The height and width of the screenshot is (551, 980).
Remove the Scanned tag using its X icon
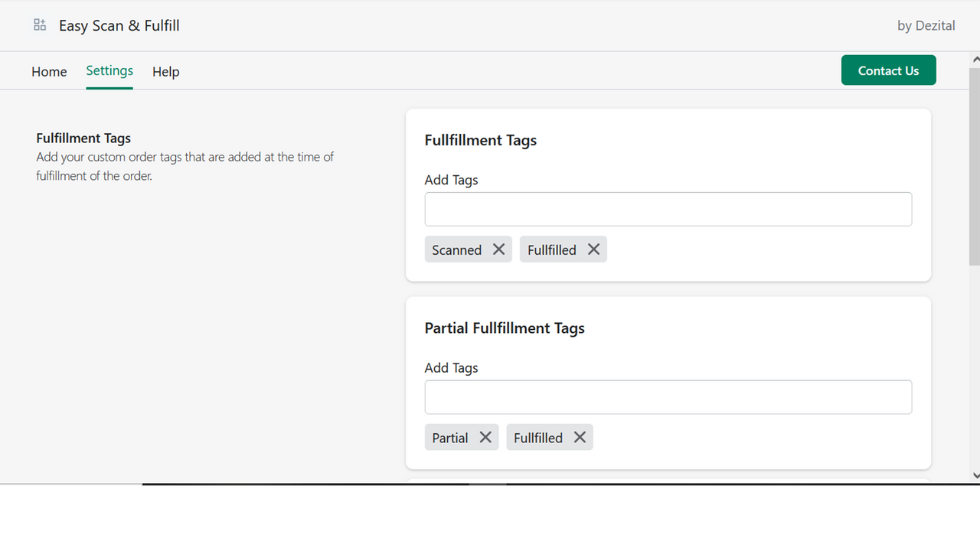pyautogui.click(x=498, y=249)
